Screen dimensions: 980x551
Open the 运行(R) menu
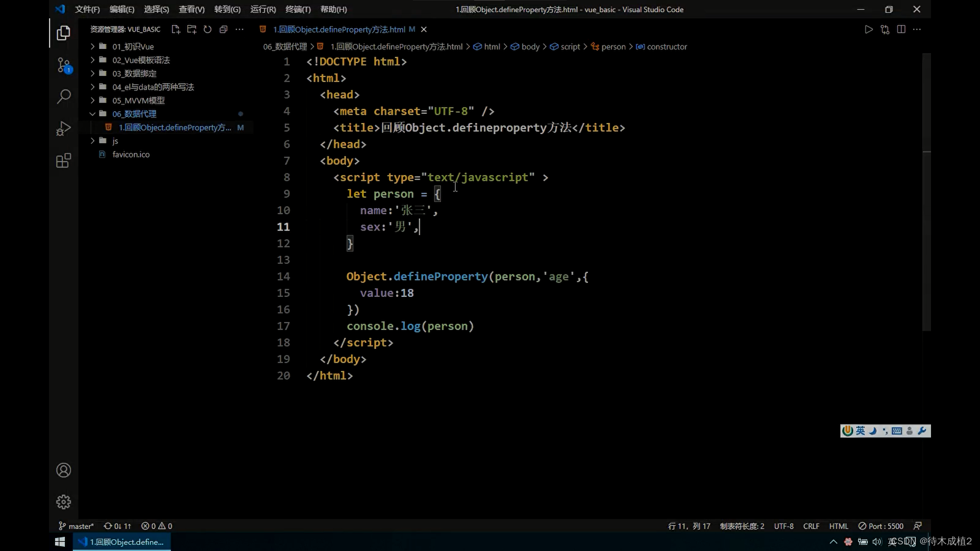click(263, 9)
